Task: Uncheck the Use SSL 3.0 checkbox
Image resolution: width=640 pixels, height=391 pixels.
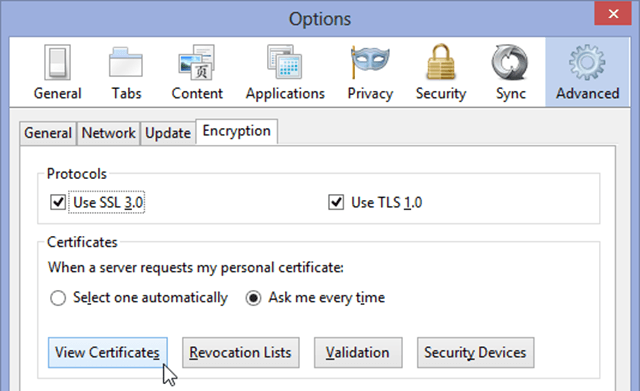Action: [x=58, y=202]
